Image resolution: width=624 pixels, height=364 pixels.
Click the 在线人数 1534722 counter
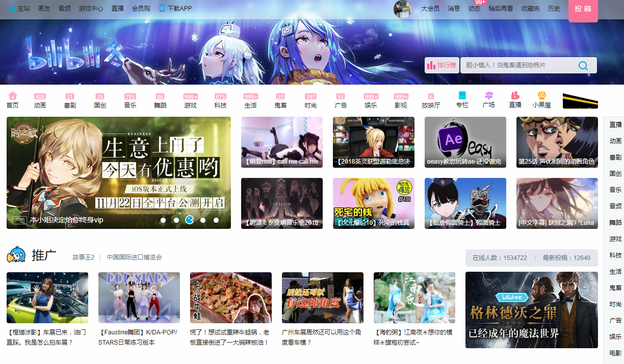(x=500, y=258)
